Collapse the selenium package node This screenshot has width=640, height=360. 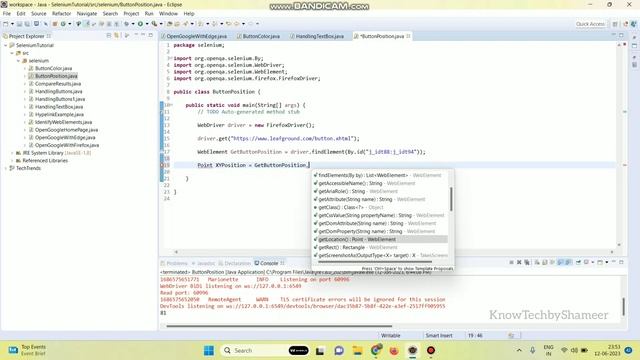click(18, 61)
